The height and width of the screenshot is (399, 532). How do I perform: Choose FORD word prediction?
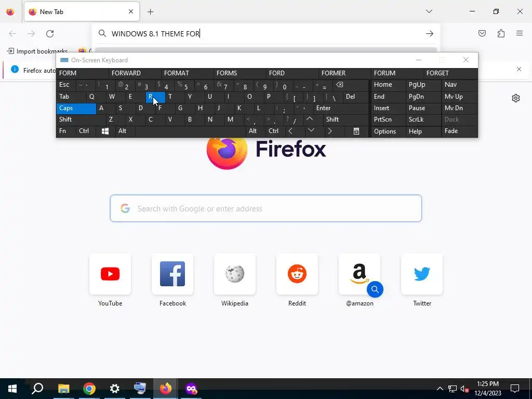click(x=292, y=73)
